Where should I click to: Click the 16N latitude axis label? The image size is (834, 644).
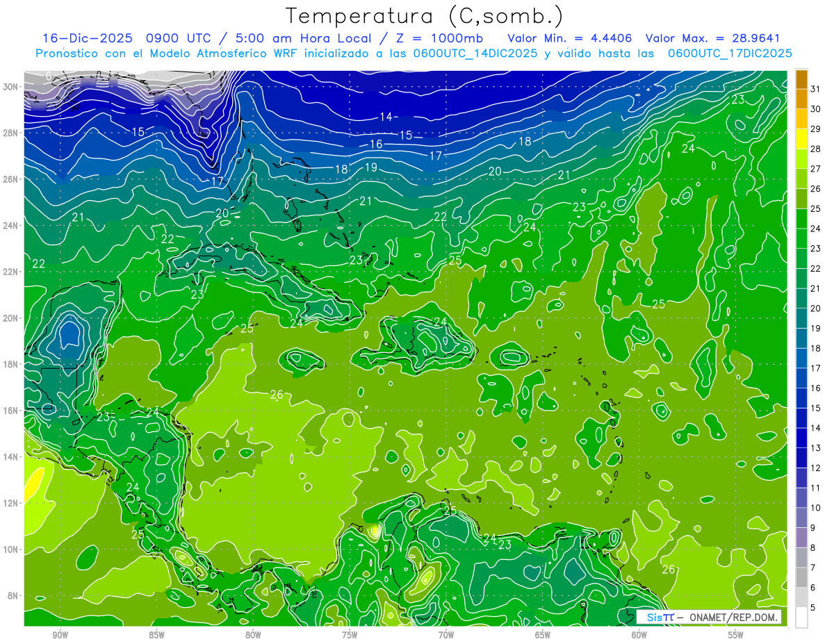tap(12, 411)
